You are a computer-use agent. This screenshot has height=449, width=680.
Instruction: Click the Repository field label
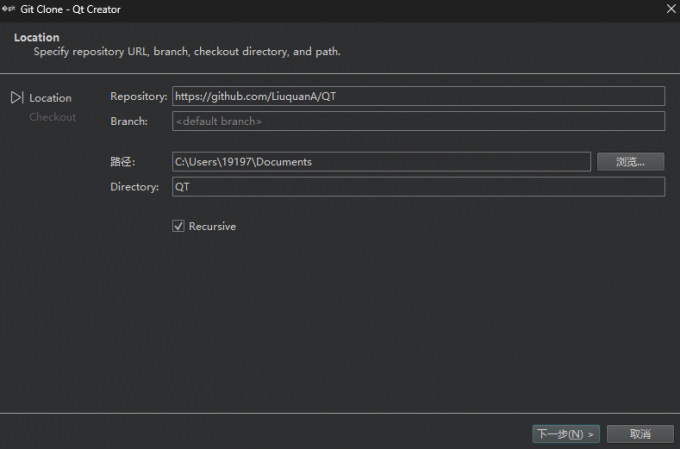(138, 97)
